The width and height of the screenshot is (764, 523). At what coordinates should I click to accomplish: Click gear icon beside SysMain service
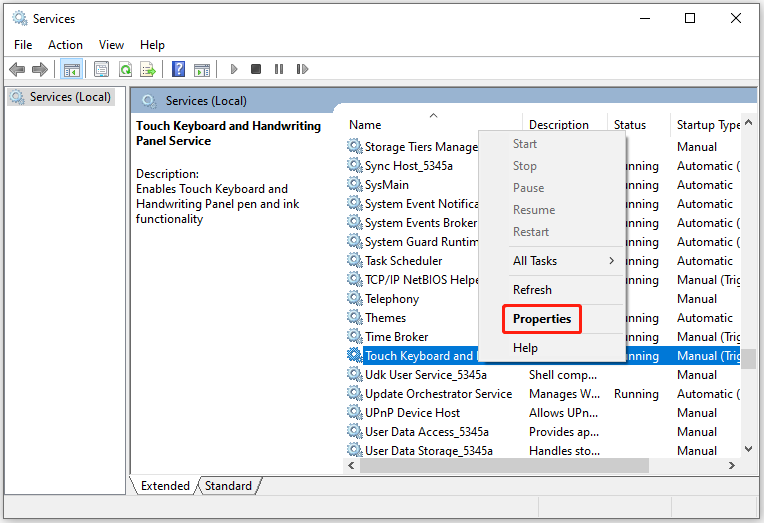(x=355, y=184)
